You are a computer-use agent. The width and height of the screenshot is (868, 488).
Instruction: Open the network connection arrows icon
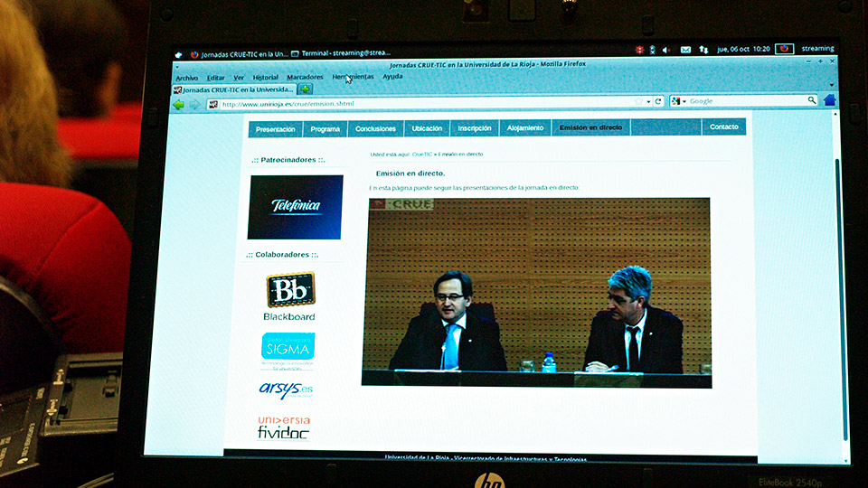[x=703, y=49]
